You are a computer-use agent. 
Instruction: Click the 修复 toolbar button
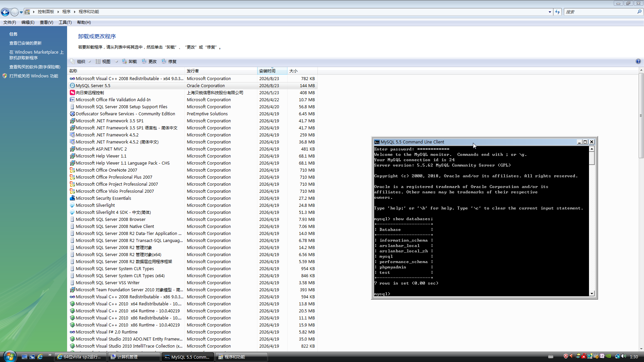pos(169,62)
